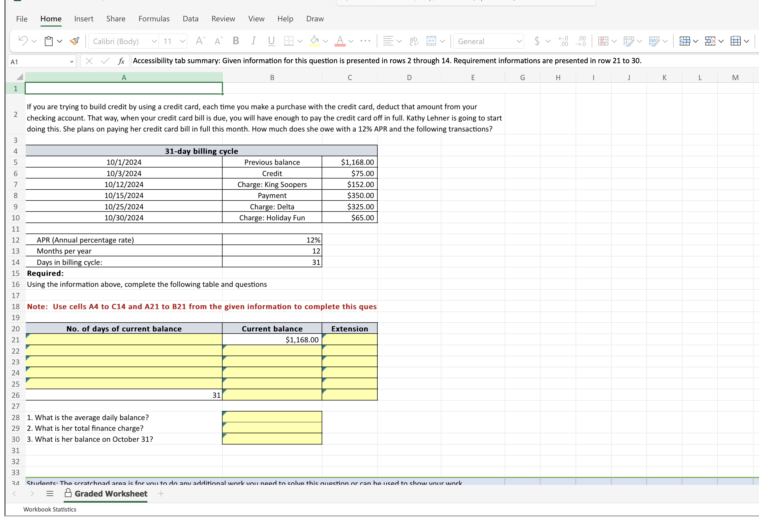Open the Paste clipboard icon
The image size is (759, 532).
(49, 41)
